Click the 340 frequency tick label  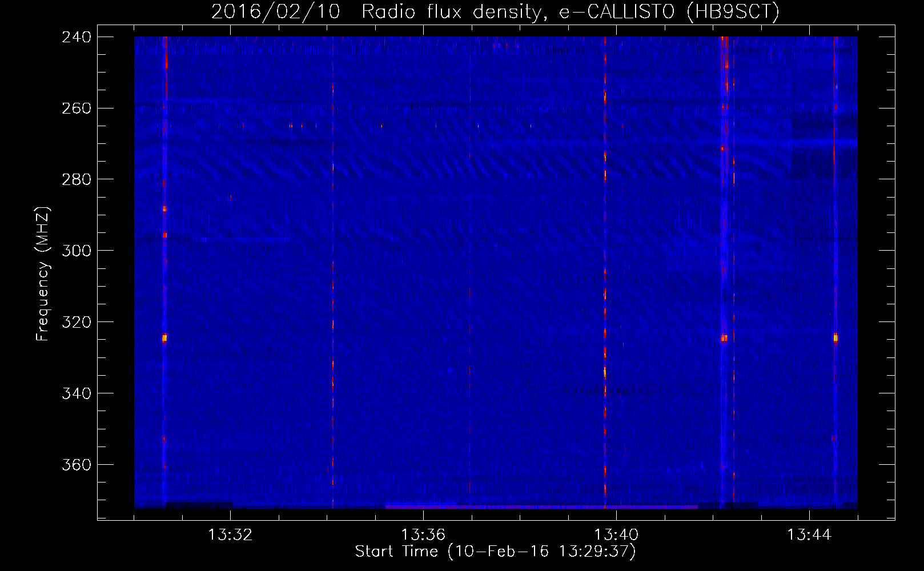pyautogui.click(x=77, y=393)
